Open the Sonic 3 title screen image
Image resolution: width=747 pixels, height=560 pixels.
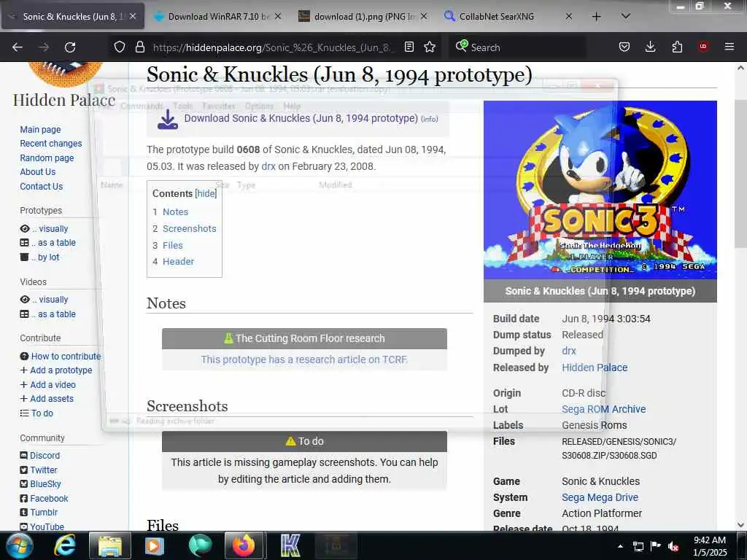(x=600, y=190)
